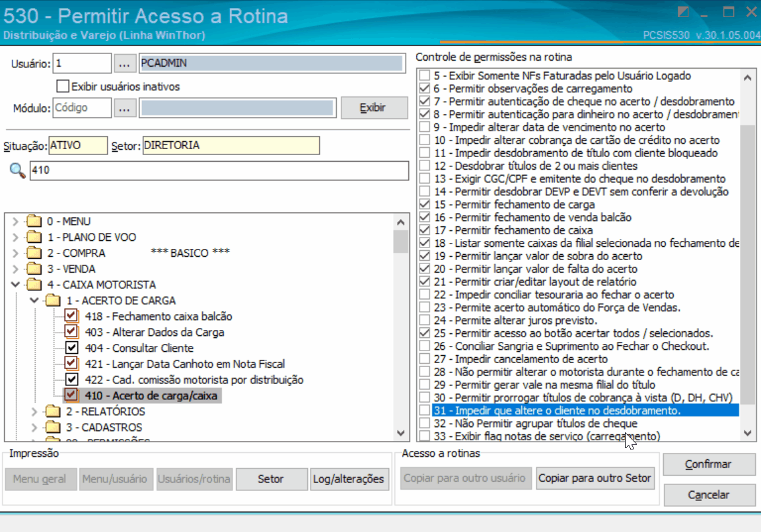Click folder icon of 2 - RELATÓRIOS
This screenshot has width=761, height=532.
tap(53, 412)
